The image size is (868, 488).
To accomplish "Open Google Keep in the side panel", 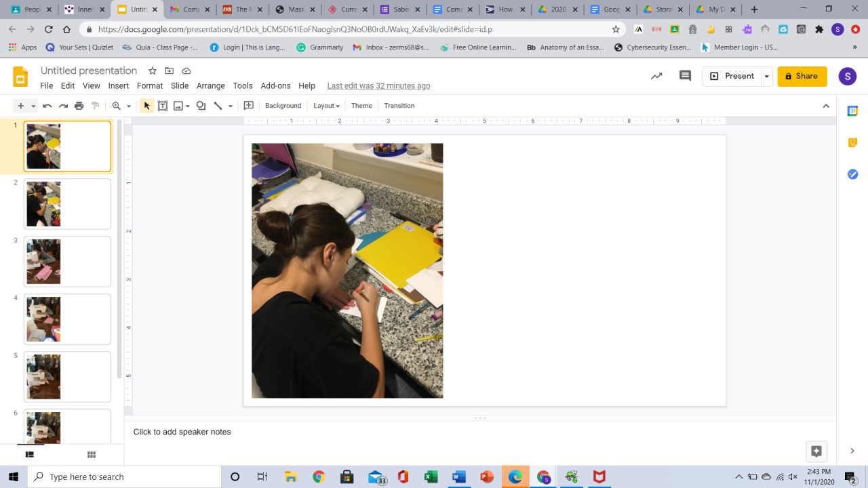I will pyautogui.click(x=852, y=142).
